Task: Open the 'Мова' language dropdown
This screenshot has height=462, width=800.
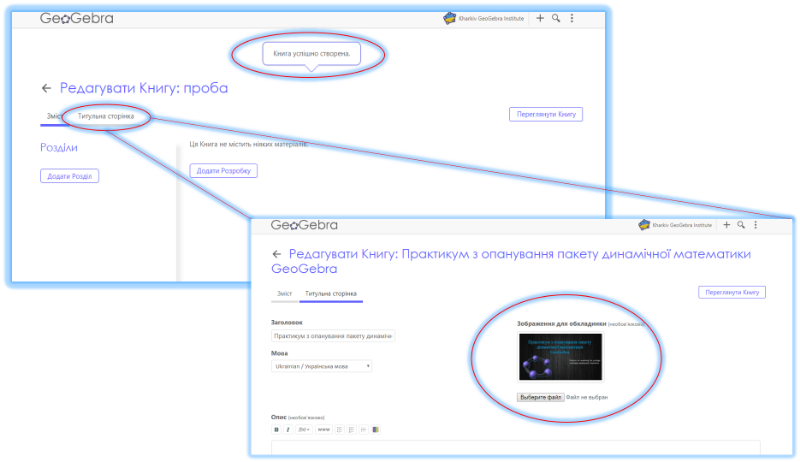Action: [x=321, y=366]
